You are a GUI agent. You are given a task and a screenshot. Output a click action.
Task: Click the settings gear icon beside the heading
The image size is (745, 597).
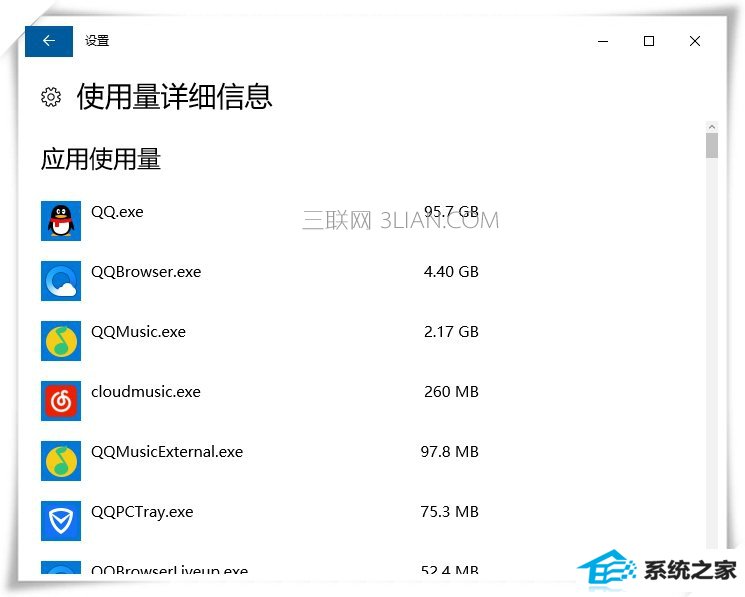51,97
